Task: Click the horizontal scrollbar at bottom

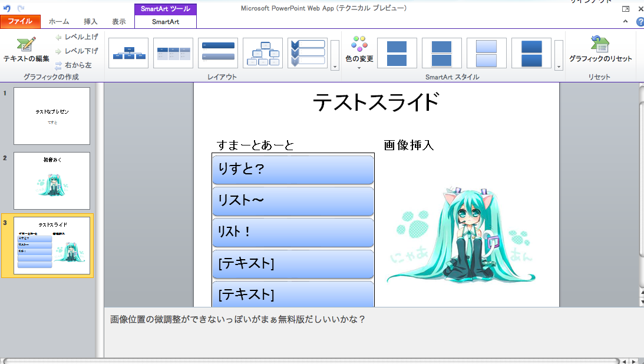Action: coord(310,361)
